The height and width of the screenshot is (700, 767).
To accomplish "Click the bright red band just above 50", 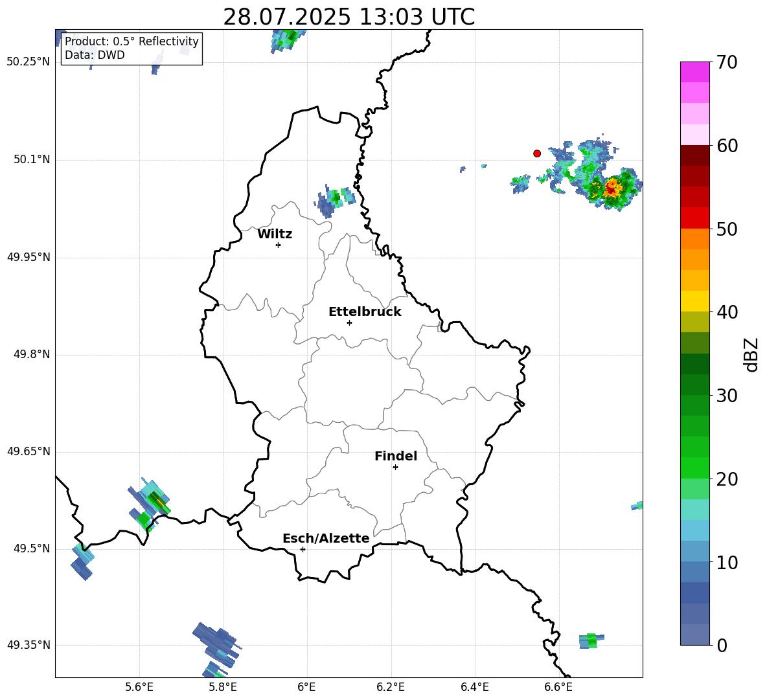I will pyautogui.click(x=694, y=218).
